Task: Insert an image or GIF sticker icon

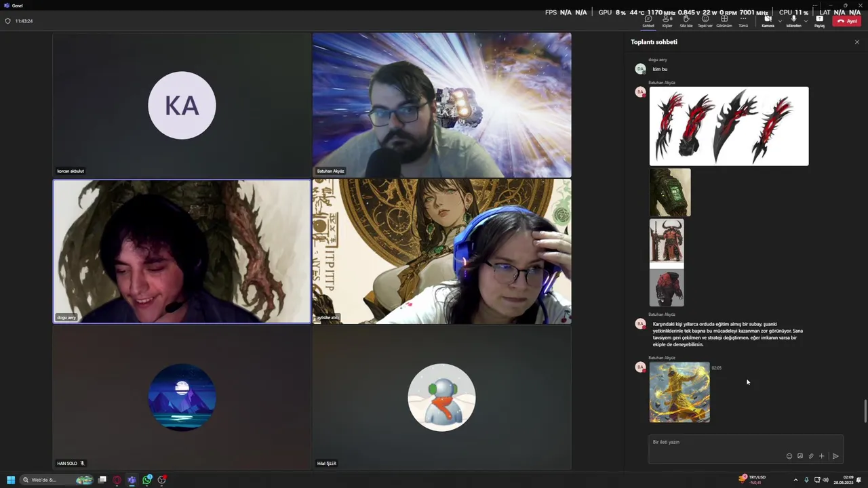Action: coord(800,456)
